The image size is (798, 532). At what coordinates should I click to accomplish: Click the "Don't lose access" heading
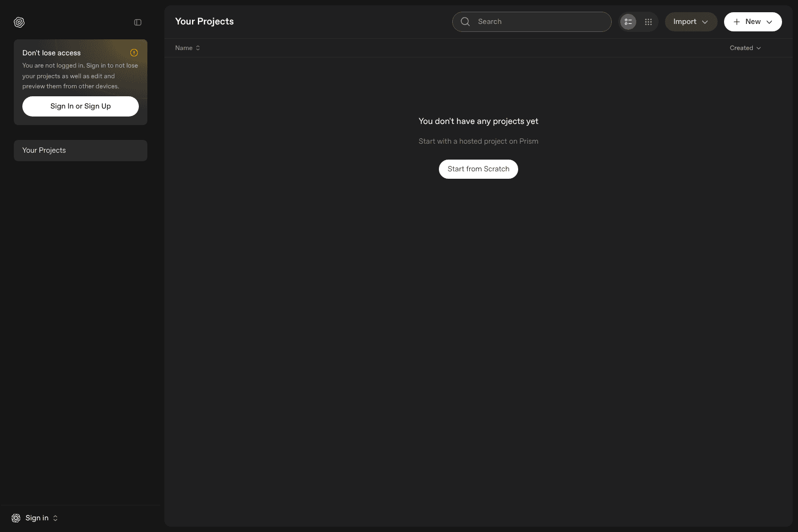52,53
